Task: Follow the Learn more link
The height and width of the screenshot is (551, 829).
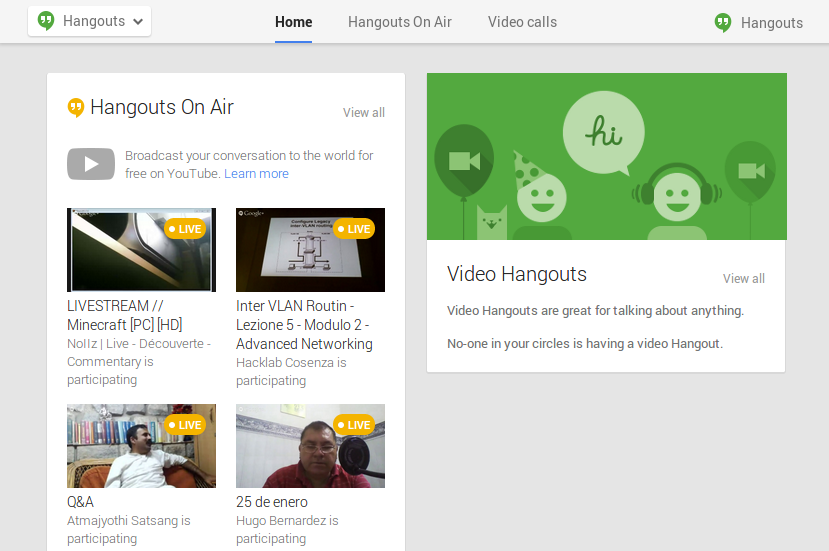Action: point(256,173)
